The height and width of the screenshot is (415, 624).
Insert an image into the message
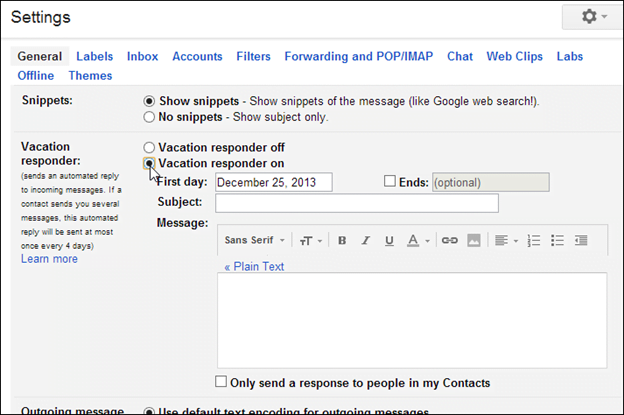(474, 240)
